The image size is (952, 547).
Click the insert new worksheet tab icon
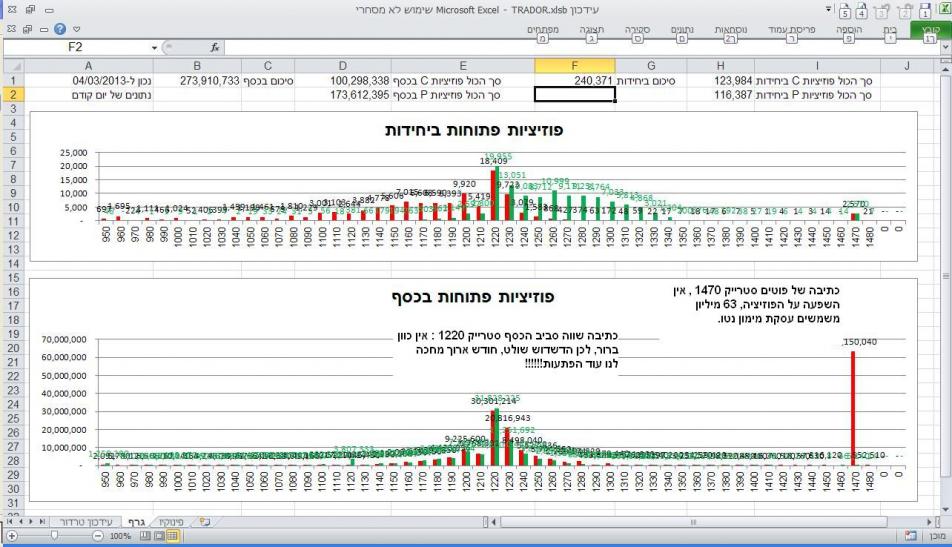coord(208,521)
